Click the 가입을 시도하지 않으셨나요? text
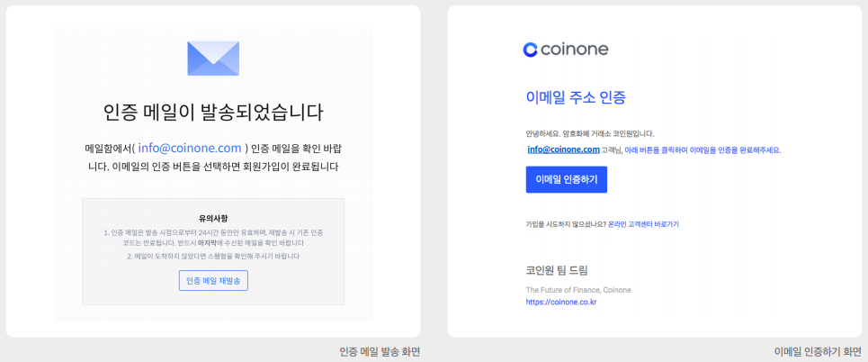This screenshot has width=868, height=362. tap(566, 224)
